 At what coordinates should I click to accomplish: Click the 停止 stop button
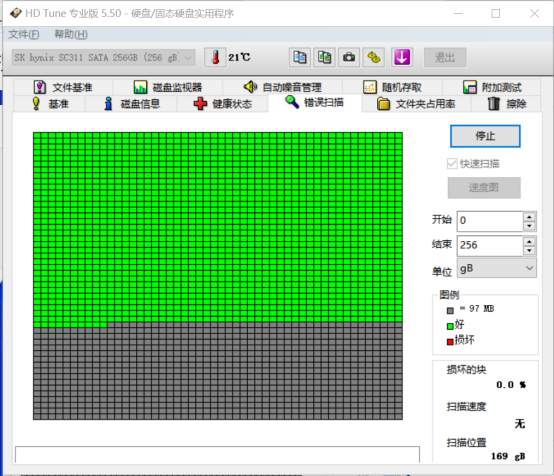[485, 136]
